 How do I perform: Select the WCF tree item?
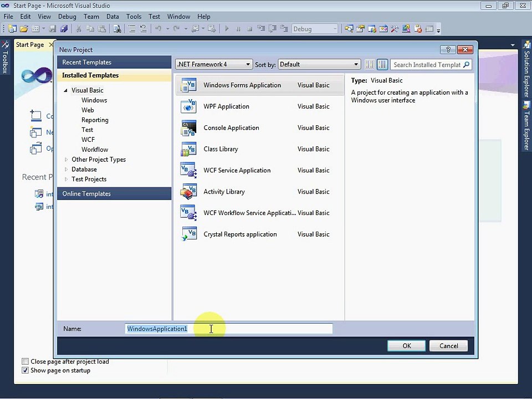(x=88, y=140)
